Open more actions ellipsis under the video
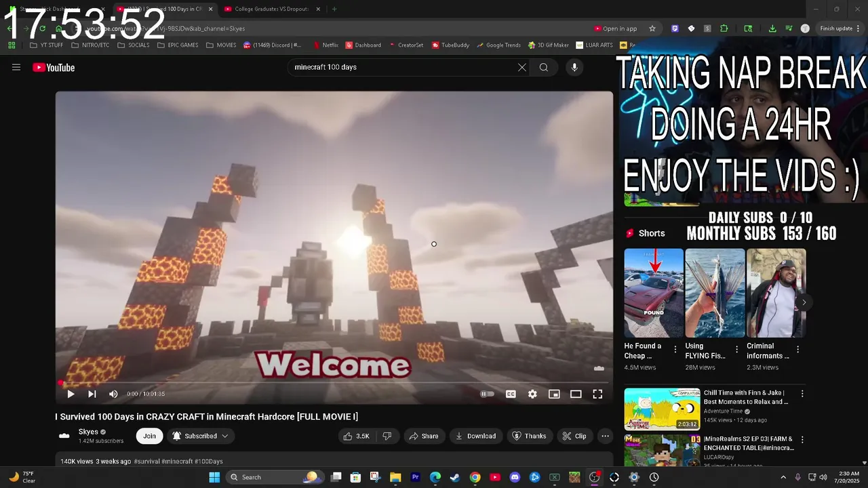 point(606,436)
